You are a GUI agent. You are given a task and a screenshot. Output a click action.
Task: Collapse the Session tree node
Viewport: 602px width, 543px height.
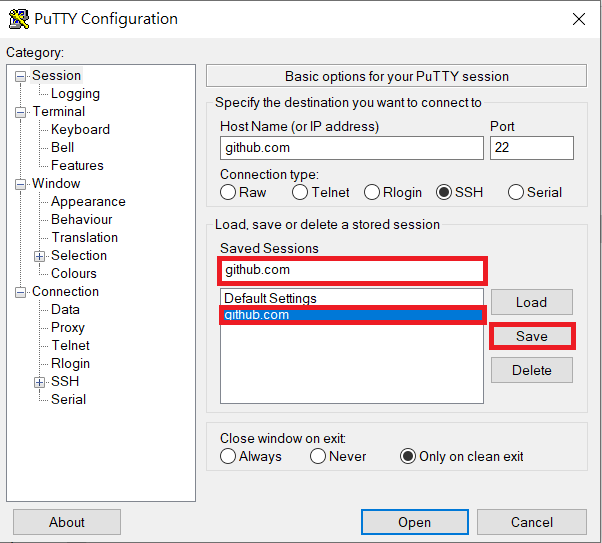click(20, 76)
